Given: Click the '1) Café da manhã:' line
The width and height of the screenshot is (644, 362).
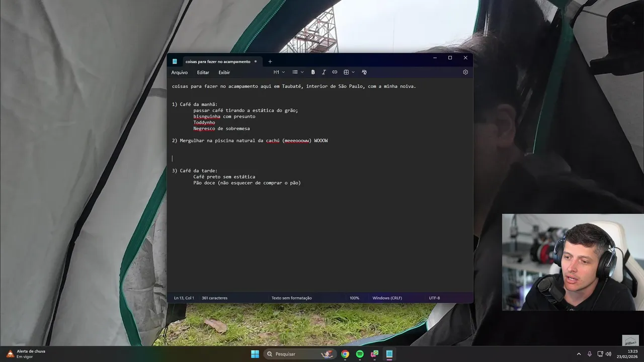Looking at the screenshot, I should (195, 105).
